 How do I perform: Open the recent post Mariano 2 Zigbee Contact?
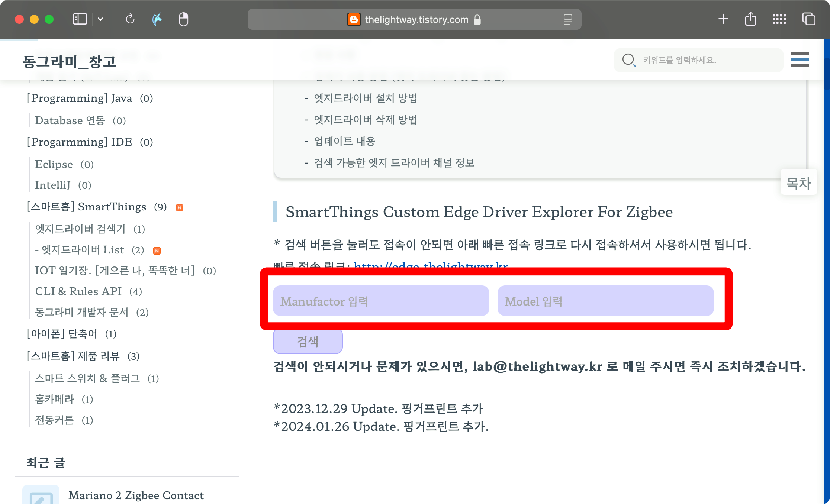pyautogui.click(x=136, y=495)
